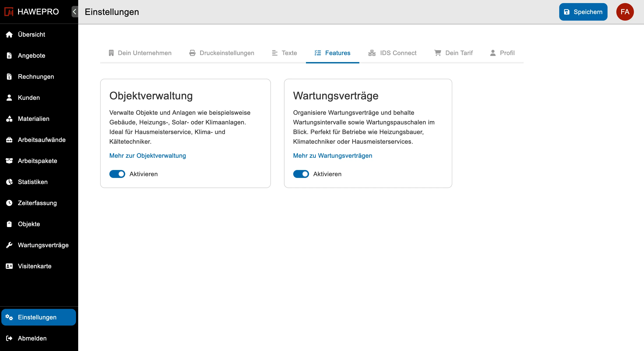Open the FA user avatar menu
Screen dimensions: 644x351
click(x=625, y=12)
